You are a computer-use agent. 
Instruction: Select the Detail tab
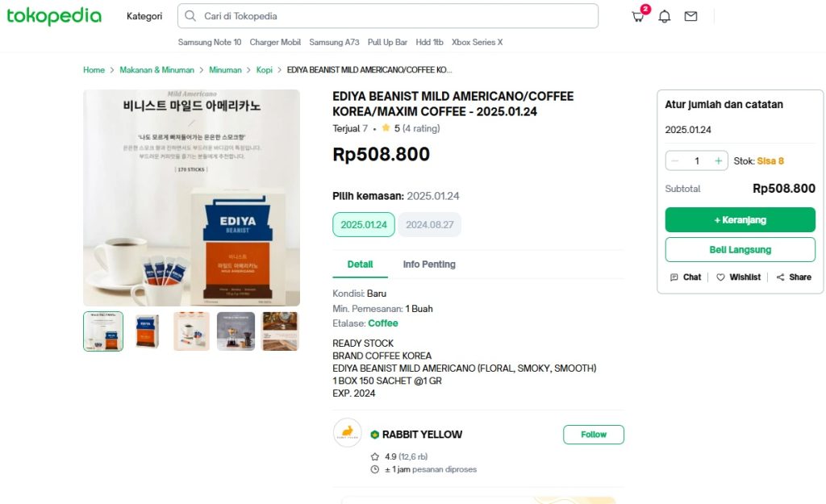click(x=360, y=264)
